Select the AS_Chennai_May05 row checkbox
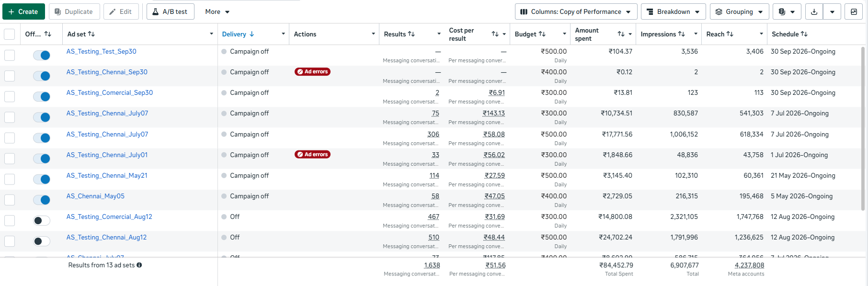The image size is (868, 286). click(10, 200)
